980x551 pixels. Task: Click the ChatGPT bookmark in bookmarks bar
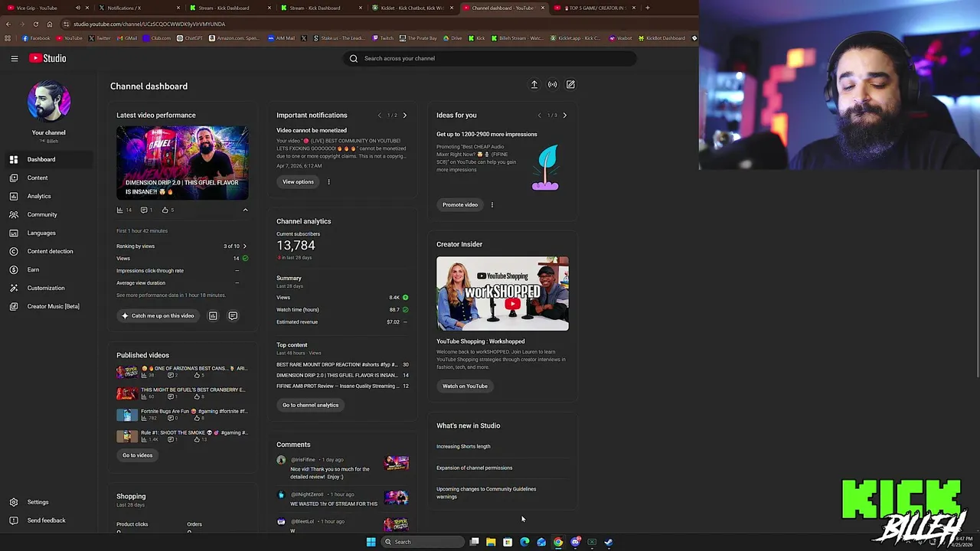tap(190, 38)
